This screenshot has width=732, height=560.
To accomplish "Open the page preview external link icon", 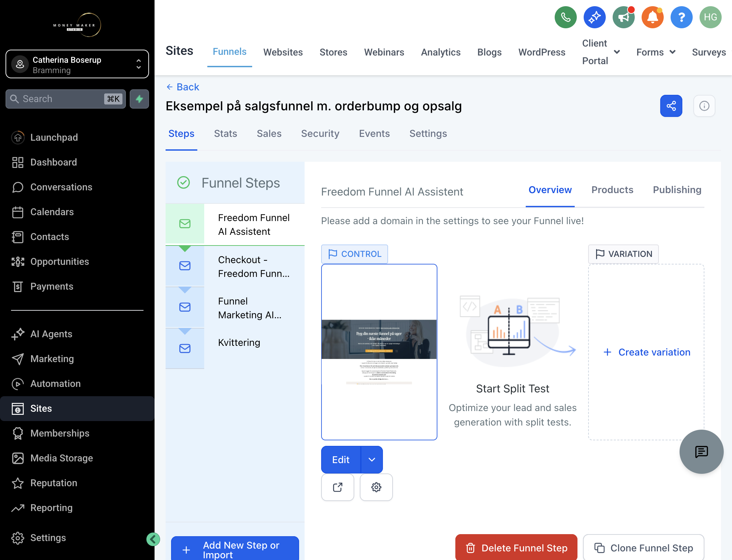I will coord(337,487).
